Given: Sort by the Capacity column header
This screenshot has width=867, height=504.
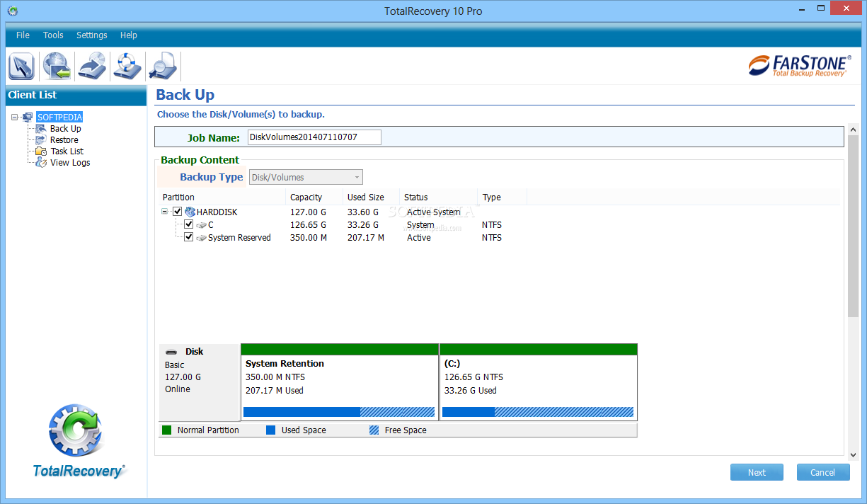Looking at the screenshot, I should pyautogui.click(x=314, y=197).
